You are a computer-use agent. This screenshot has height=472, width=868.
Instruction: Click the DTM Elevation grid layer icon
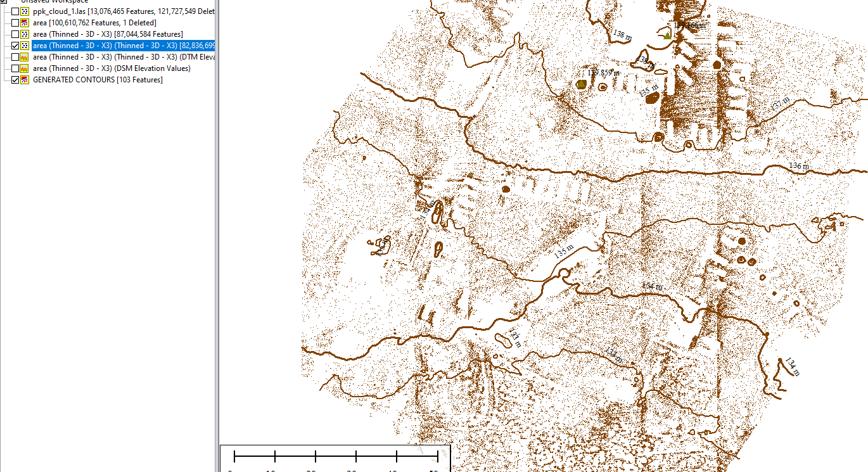pyautogui.click(x=25, y=57)
